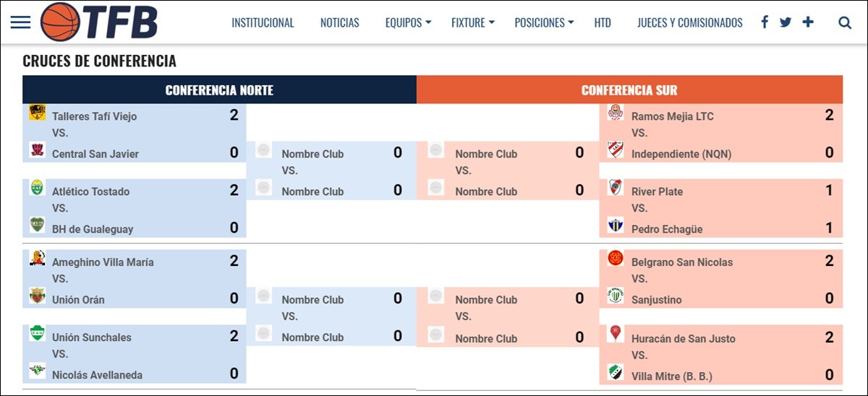Open the search magnifier icon

(845, 22)
